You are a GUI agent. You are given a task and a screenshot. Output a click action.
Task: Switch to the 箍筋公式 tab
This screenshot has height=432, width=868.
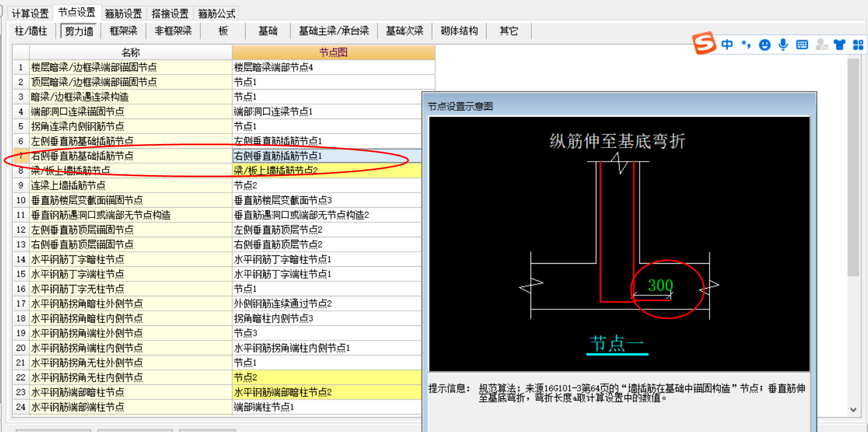(x=216, y=13)
